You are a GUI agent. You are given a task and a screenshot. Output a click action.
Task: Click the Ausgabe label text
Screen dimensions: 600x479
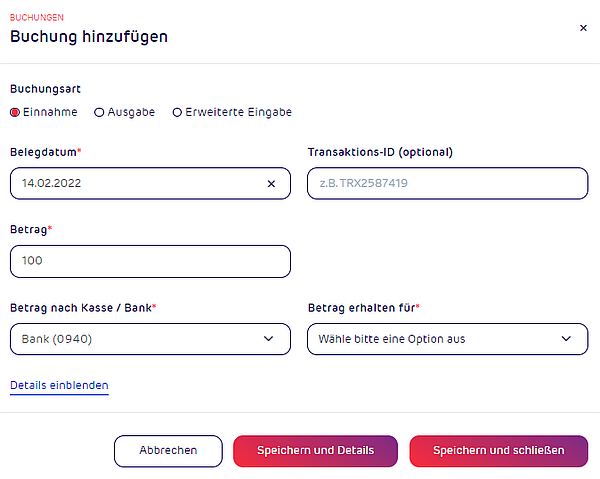coord(131,112)
